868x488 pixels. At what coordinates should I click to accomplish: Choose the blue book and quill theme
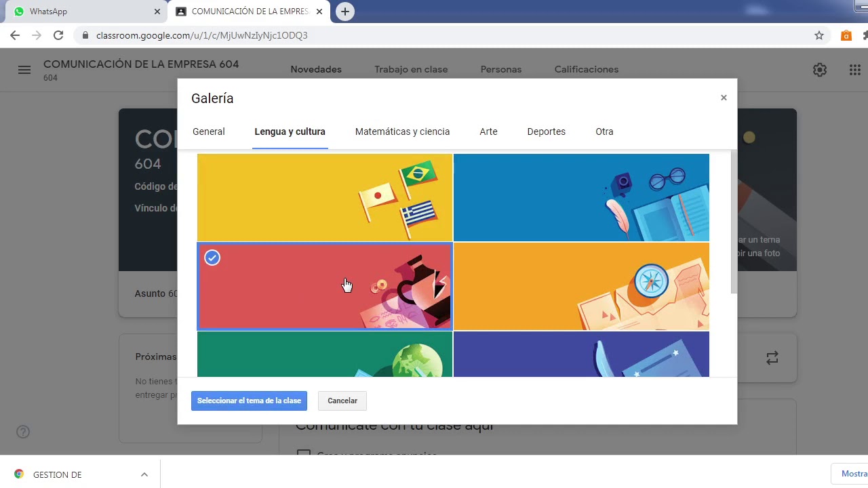click(581, 197)
